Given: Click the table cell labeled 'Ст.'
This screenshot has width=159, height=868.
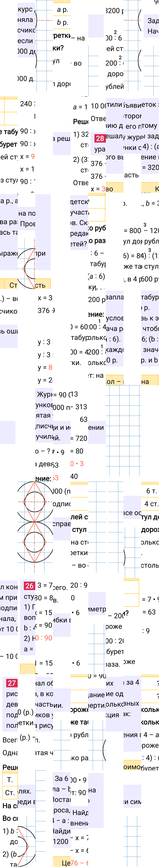Looking at the screenshot, I should tap(10, 793).
